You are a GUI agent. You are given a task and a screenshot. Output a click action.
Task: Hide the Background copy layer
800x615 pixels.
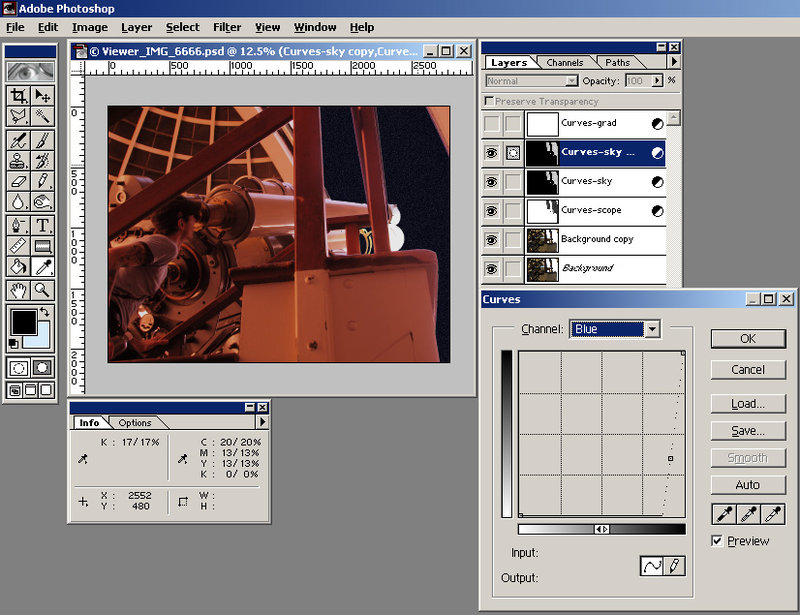492,240
